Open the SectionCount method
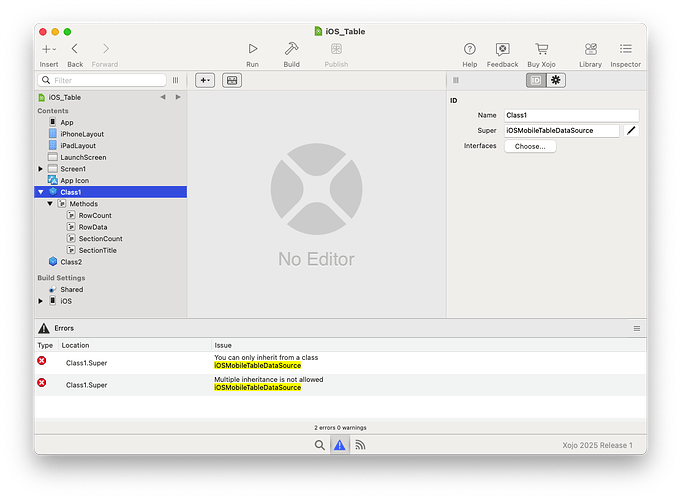This screenshot has width=680, height=500. coord(101,239)
